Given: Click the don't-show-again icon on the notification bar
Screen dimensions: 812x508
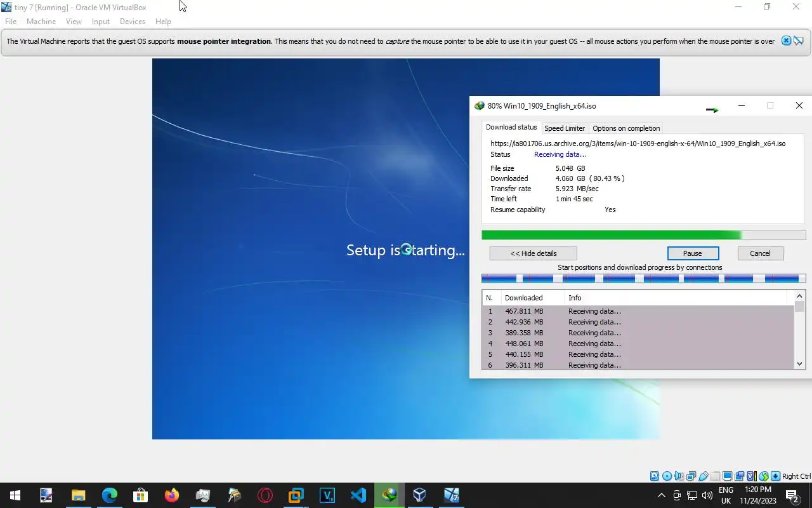Looking at the screenshot, I should [x=798, y=41].
